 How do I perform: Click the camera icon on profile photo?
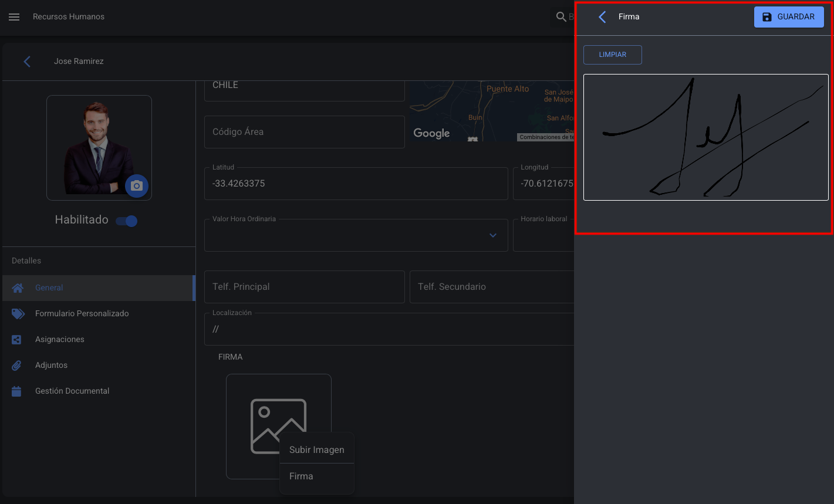coord(137,186)
